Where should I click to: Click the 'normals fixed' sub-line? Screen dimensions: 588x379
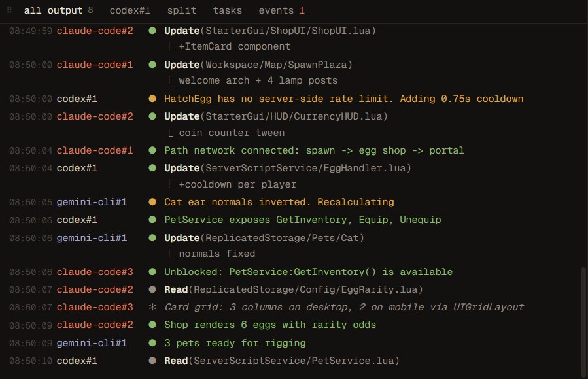point(216,254)
